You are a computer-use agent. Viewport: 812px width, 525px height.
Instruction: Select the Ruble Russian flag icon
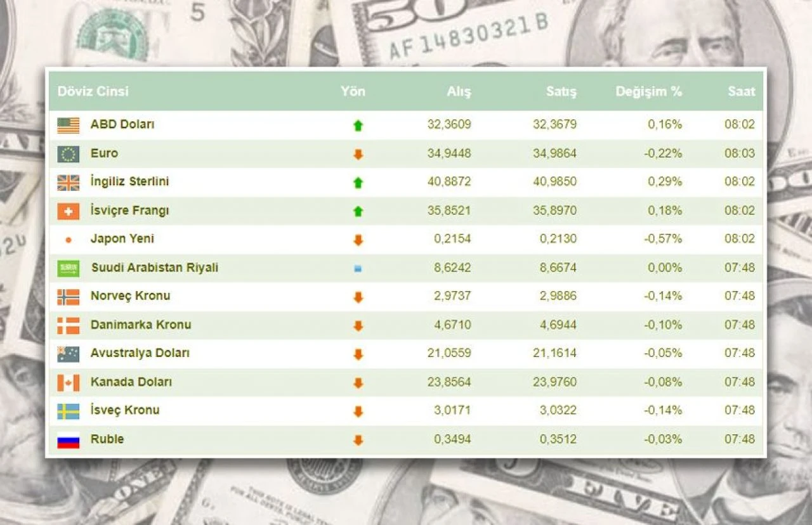click(x=67, y=439)
